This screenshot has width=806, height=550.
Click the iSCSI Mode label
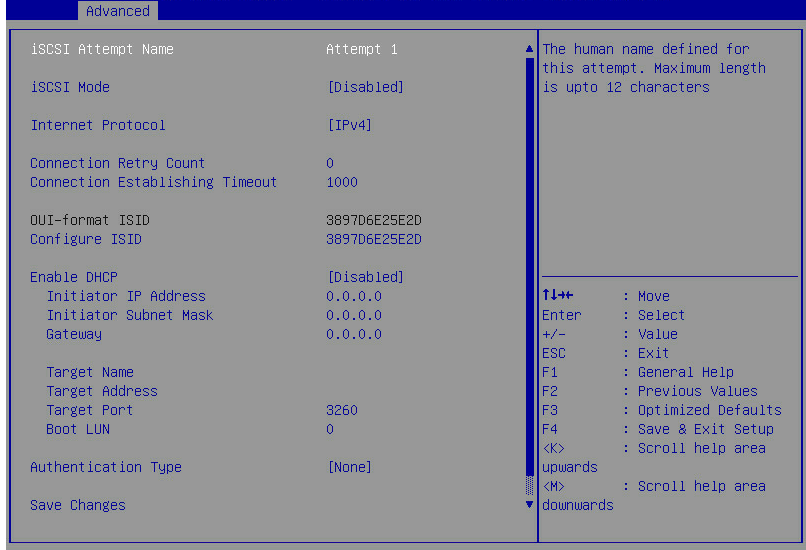click(70, 87)
